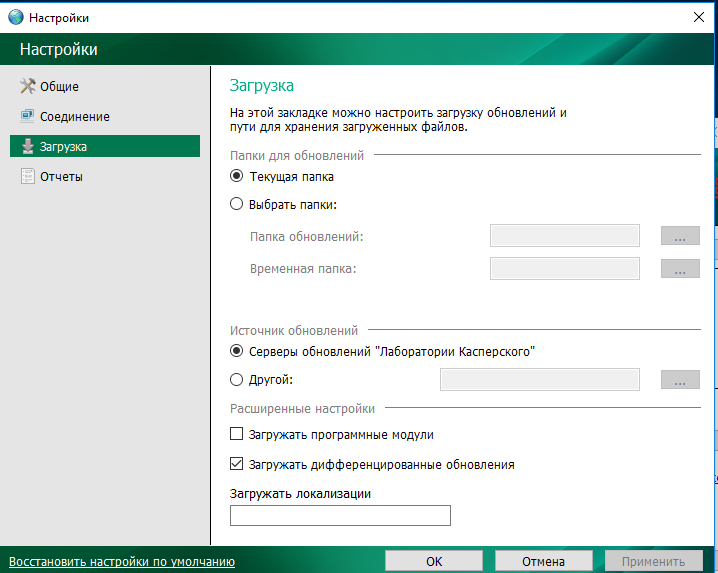Select the Другой update source option
The height and width of the screenshot is (573, 718).
point(236,379)
